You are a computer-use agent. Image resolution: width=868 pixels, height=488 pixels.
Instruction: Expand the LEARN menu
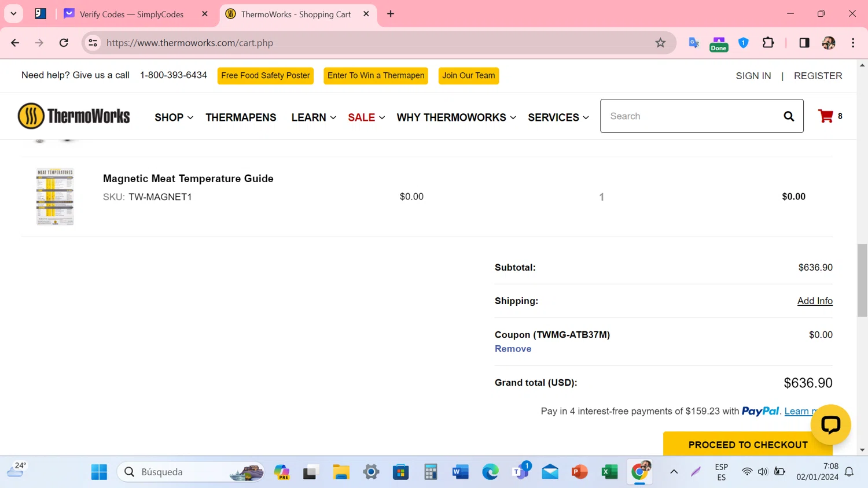tap(314, 117)
